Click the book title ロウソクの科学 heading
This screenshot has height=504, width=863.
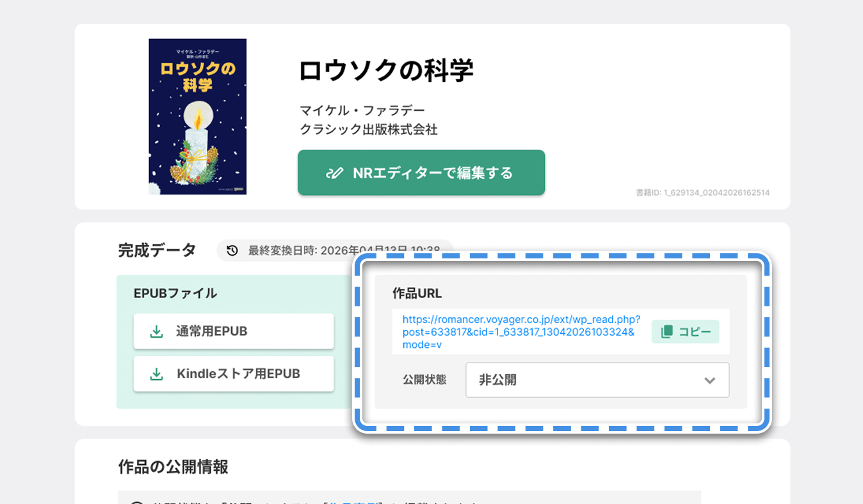pyautogui.click(x=387, y=70)
